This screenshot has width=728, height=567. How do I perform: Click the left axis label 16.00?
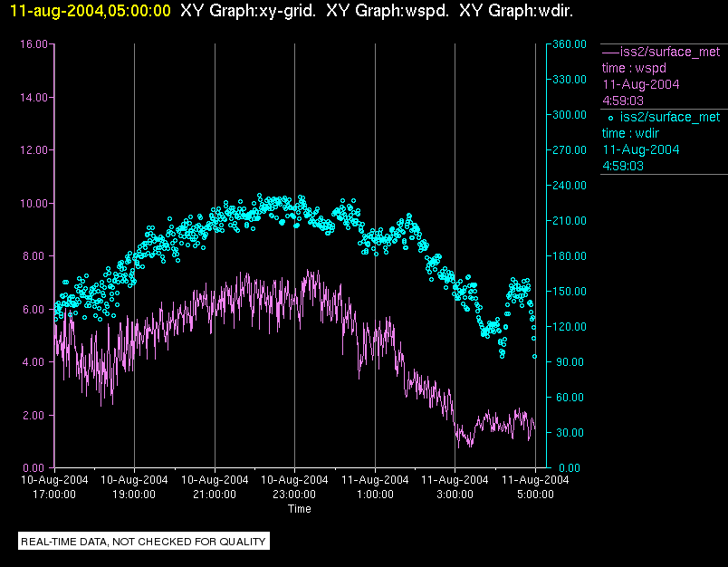[34, 44]
